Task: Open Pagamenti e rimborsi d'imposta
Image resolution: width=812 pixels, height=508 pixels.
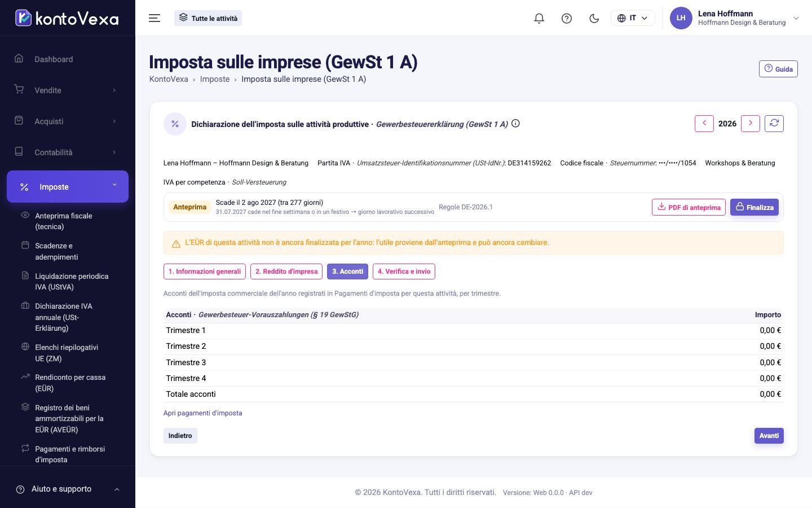Action: pos(68,454)
